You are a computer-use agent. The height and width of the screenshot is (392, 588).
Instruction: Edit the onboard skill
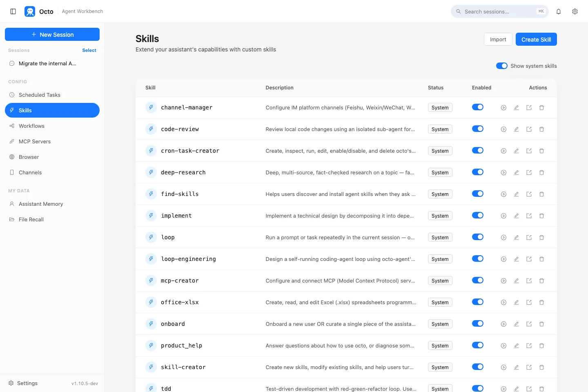point(516,324)
